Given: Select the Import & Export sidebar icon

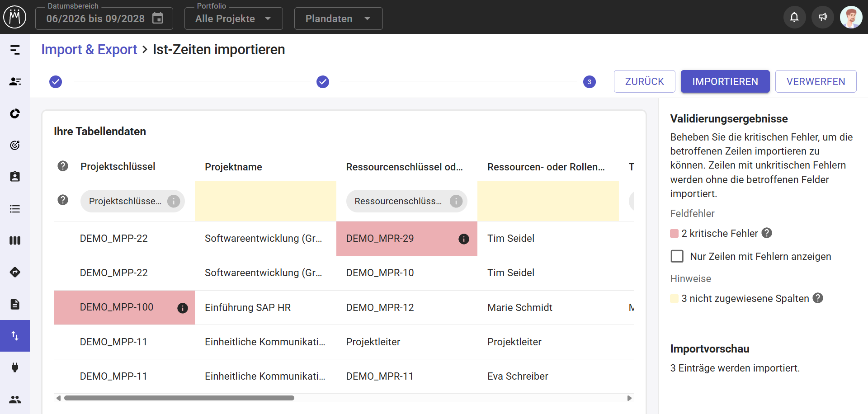Looking at the screenshot, I should coord(15,336).
